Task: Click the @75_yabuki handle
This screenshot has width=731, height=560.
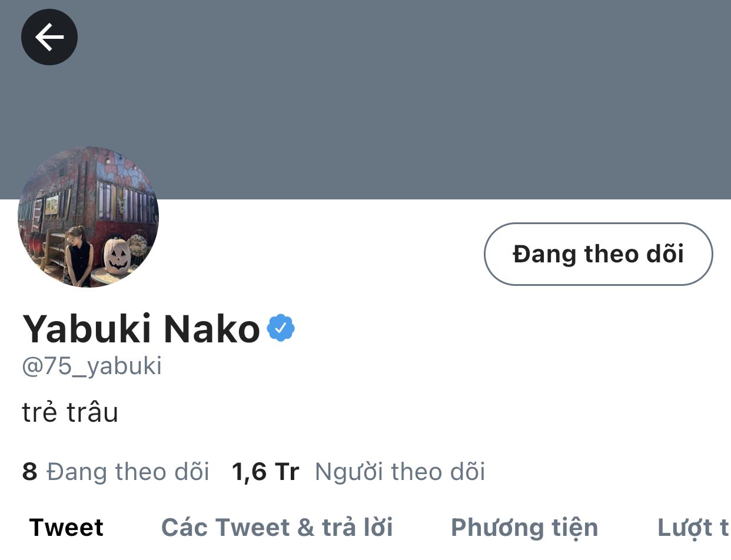Action: click(x=92, y=366)
